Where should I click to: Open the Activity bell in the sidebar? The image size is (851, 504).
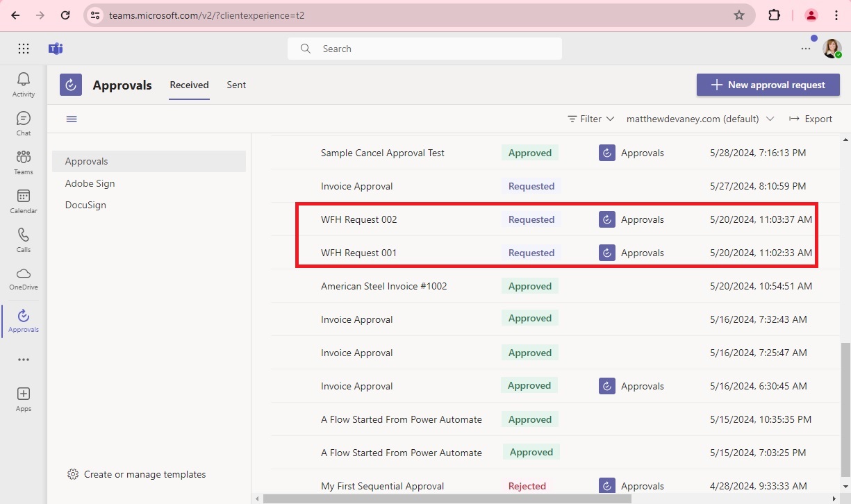23,83
